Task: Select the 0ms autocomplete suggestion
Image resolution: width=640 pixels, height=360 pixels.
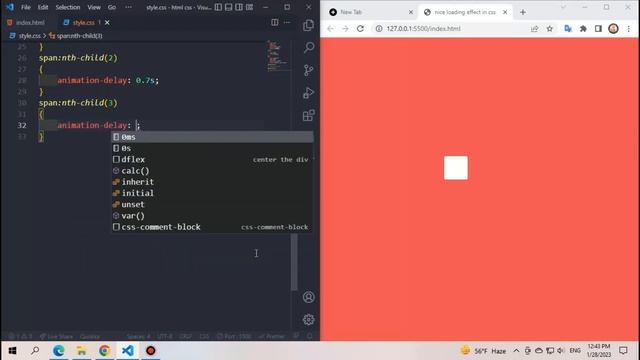Action: (x=212, y=137)
